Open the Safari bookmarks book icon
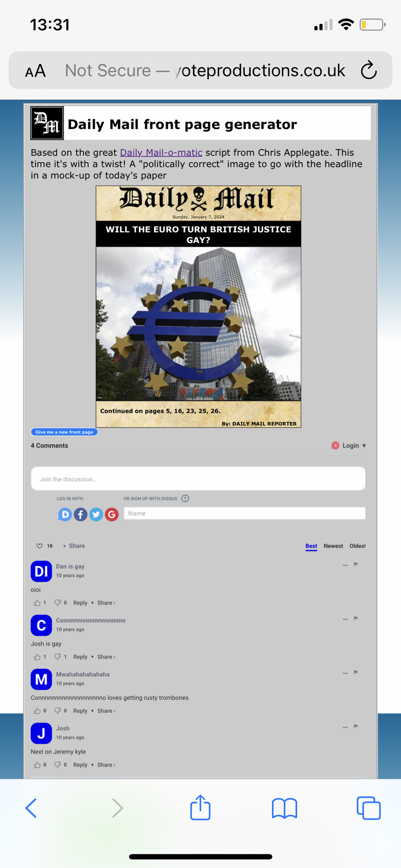Viewport: 401px width, 868px height. point(284,808)
